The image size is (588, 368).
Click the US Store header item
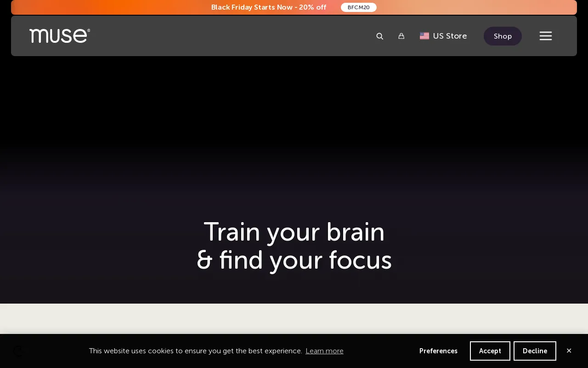[450, 36]
